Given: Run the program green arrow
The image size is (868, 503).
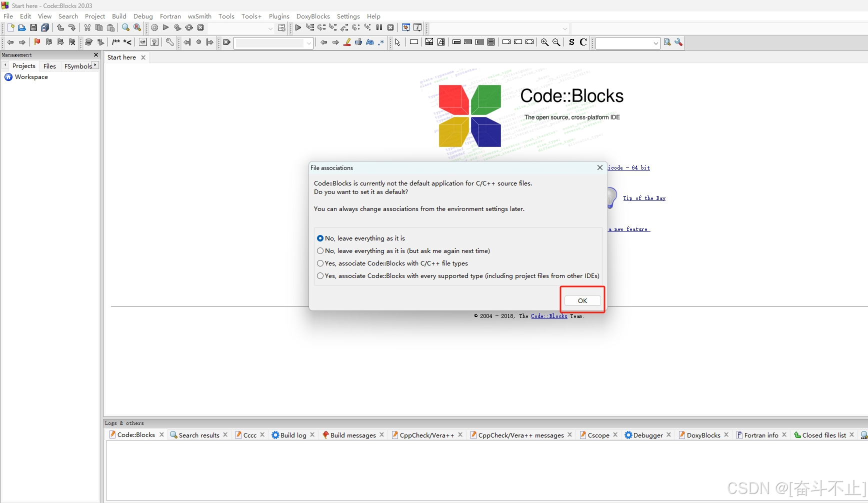Looking at the screenshot, I should 166,28.
